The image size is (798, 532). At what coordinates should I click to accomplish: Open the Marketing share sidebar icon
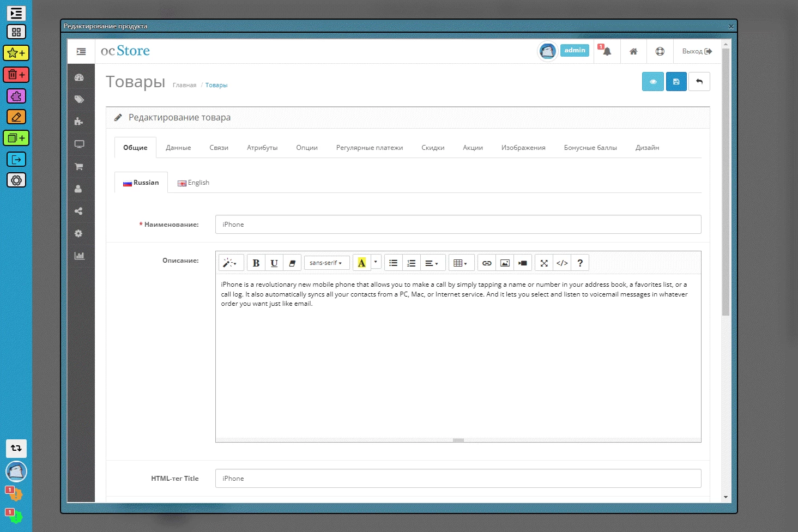click(79, 211)
